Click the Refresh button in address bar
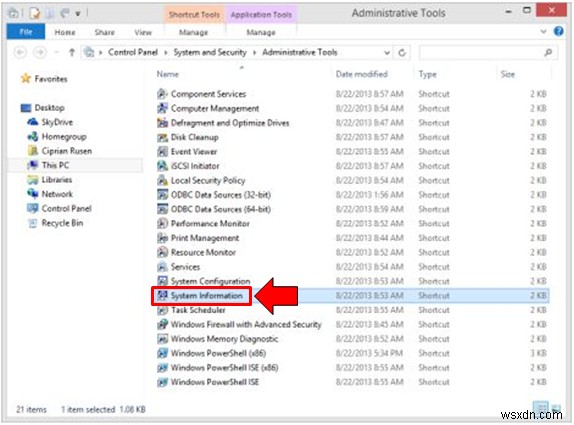 pyautogui.click(x=402, y=53)
